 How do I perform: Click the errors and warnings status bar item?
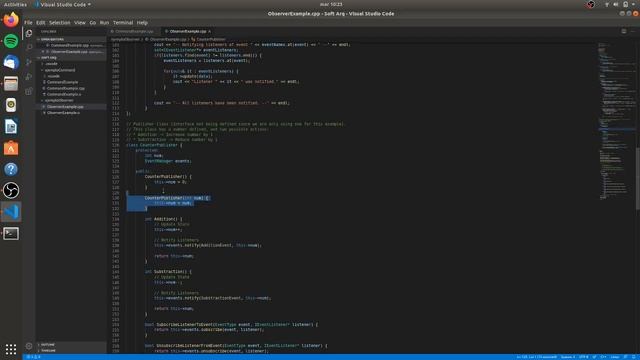(33, 357)
